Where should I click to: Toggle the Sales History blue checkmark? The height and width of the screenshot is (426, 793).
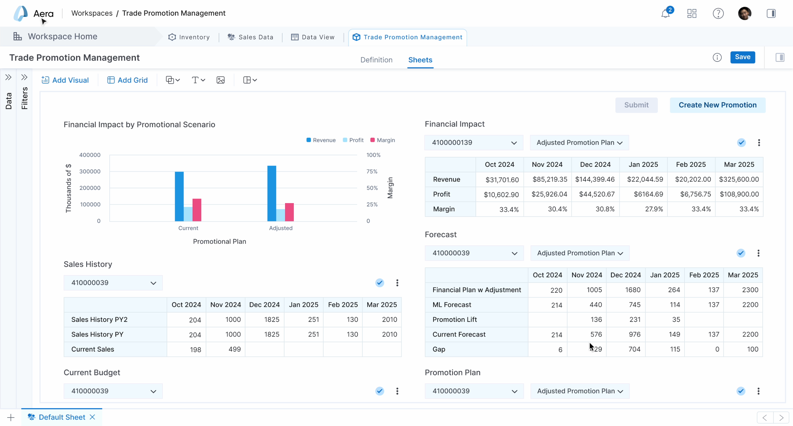point(380,283)
